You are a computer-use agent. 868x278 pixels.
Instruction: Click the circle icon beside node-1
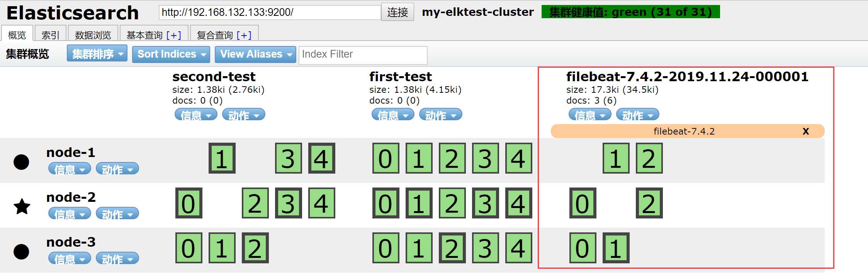(x=21, y=162)
